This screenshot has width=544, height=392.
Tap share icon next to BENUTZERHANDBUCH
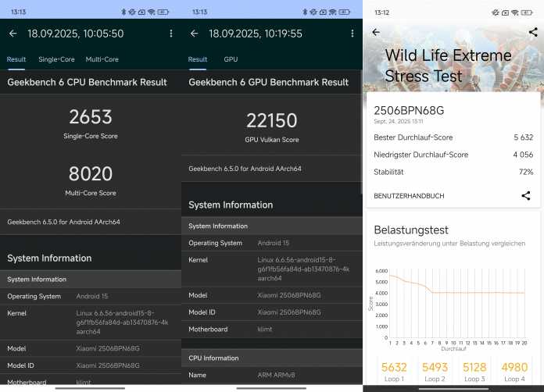pyautogui.click(x=526, y=195)
